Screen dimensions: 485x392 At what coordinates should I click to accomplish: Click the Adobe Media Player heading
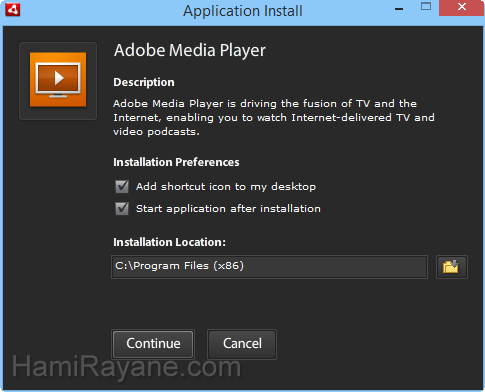[x=190, y=51]
